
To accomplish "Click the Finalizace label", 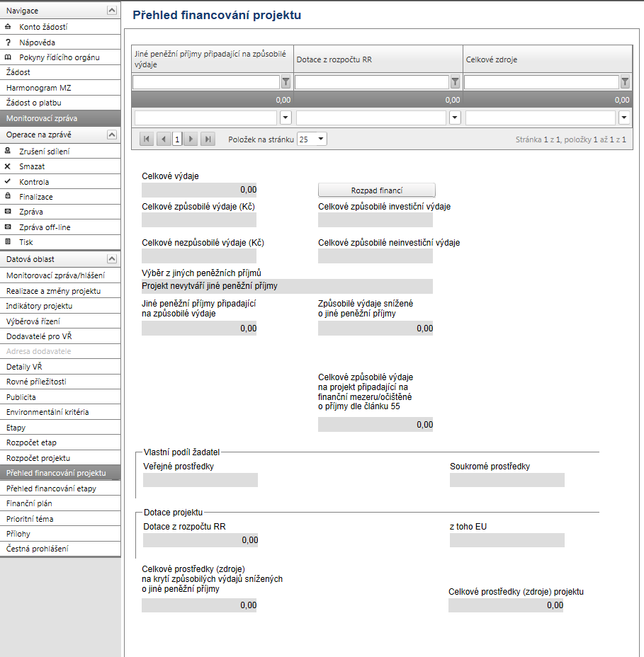I will pos(36,197).
